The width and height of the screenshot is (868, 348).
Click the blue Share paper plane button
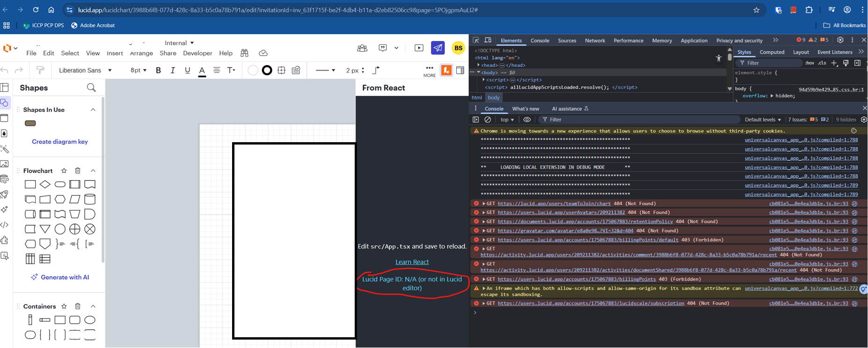(438, 48)
